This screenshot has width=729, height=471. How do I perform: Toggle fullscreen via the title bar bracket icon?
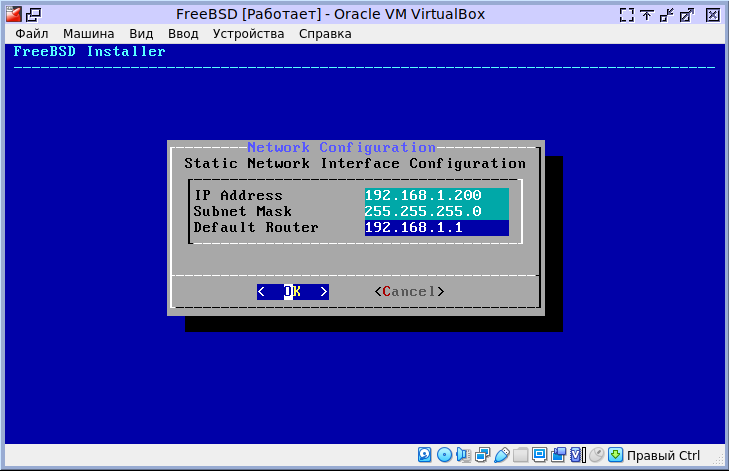(x=627, y=15)
